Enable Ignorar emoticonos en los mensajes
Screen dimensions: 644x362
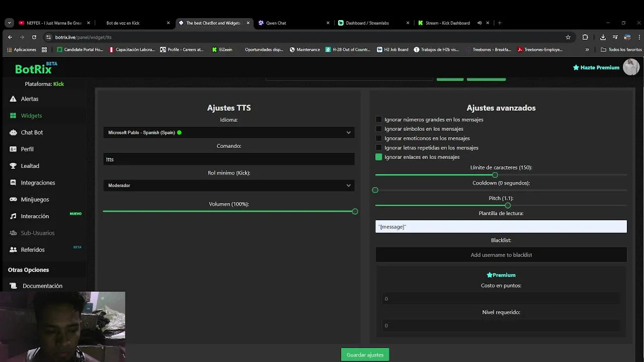[379, 138]
